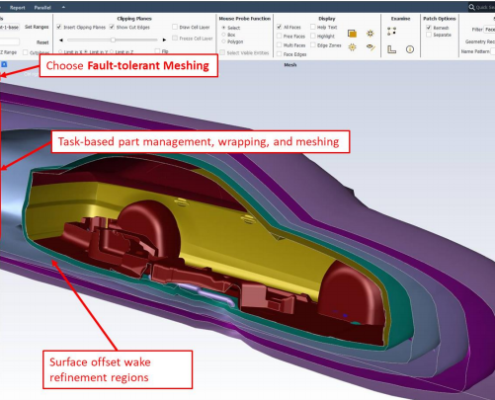Toggle Select Visible Entities checkbox
Screen dimensions: 495x400
coord(222,53)
